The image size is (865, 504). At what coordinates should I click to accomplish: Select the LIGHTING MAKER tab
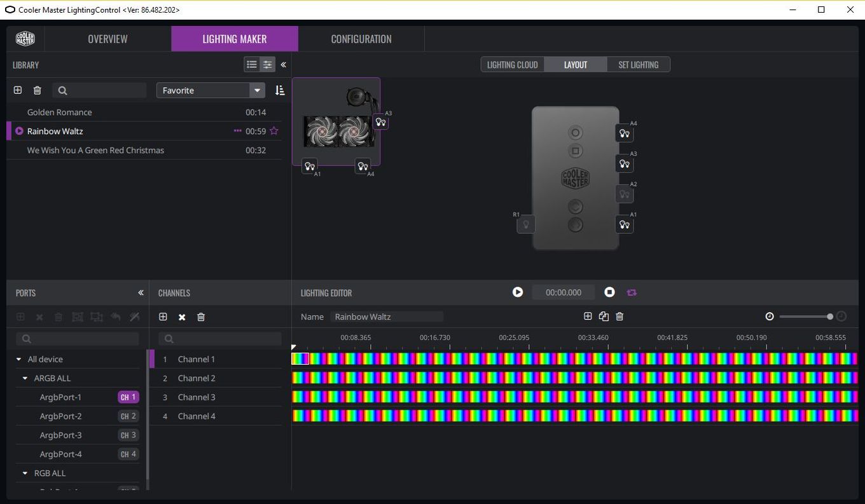point(235,39)
